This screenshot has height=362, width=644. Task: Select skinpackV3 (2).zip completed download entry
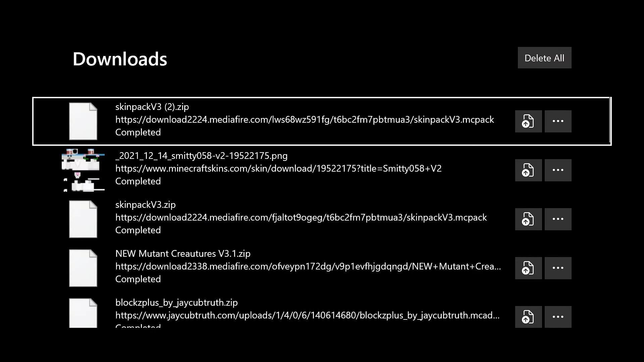click(322, 121)
